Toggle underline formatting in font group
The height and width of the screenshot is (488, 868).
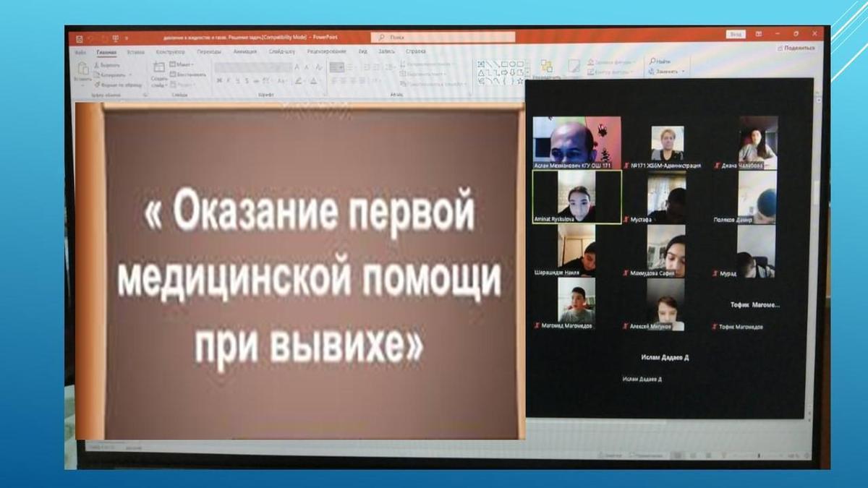[x=237, y=81]
